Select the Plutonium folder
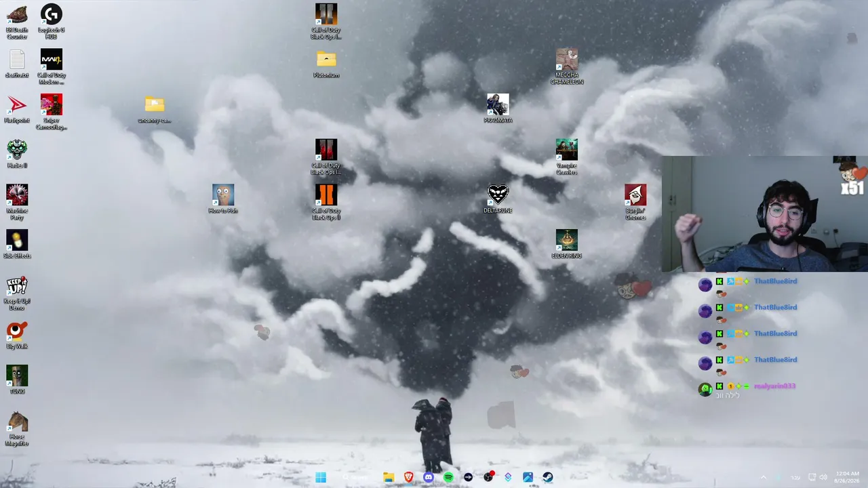This screenshot has height=488, width=868. click(x=326, y=64)
